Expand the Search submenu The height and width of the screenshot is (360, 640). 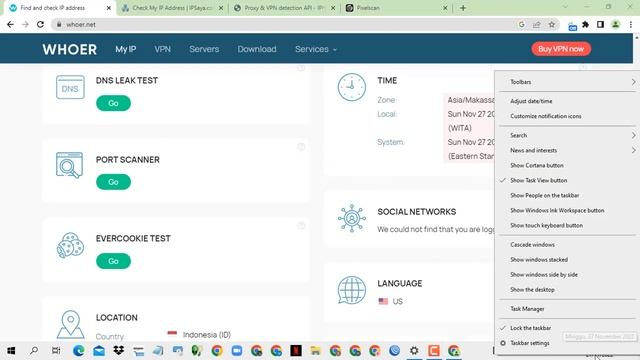pos(567,135)
